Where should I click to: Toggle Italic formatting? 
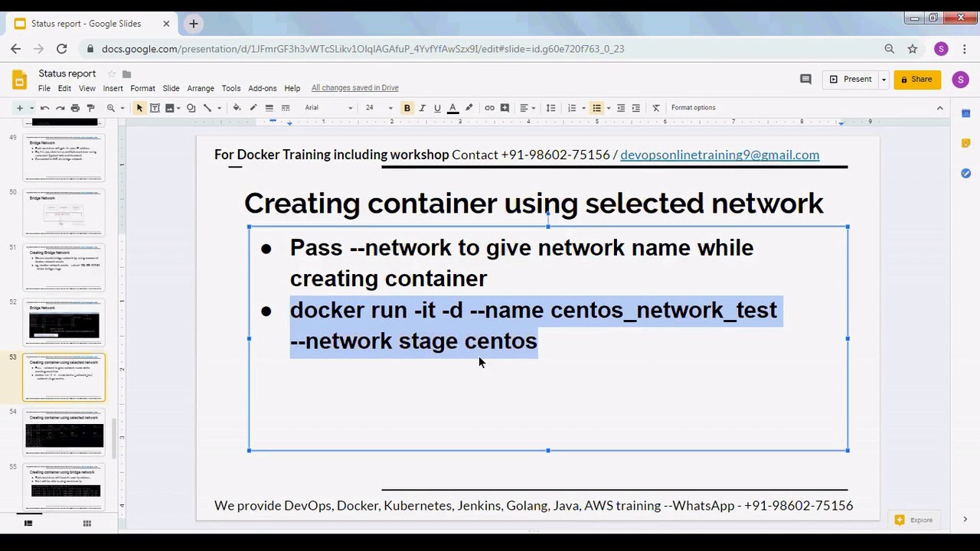point(422,108)
